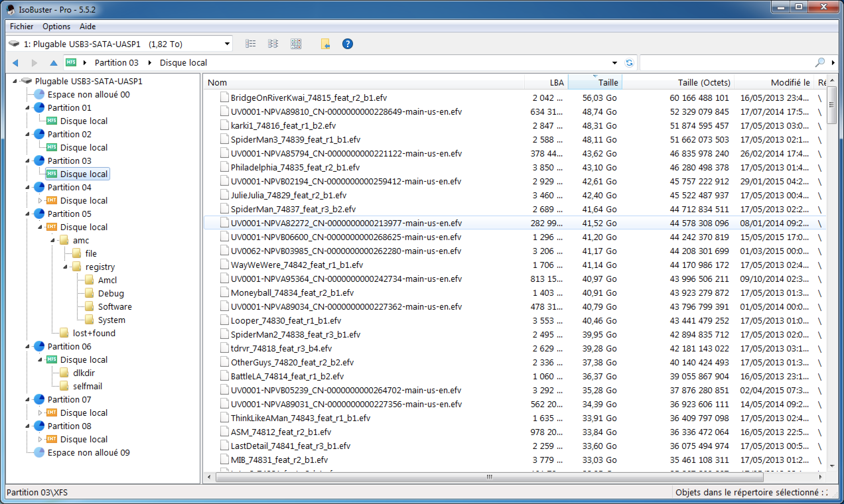Open the address bar path dropdown

coord(614,63)
